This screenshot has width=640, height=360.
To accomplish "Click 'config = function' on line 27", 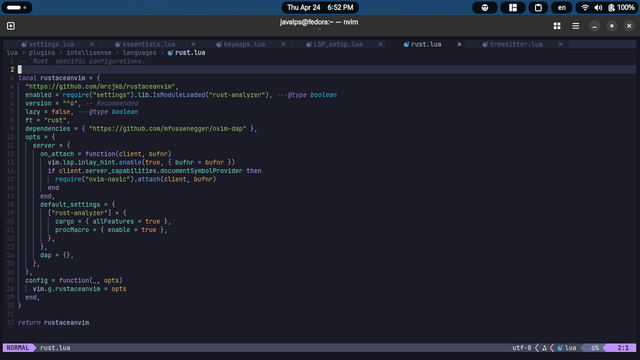I will point(57,280).
